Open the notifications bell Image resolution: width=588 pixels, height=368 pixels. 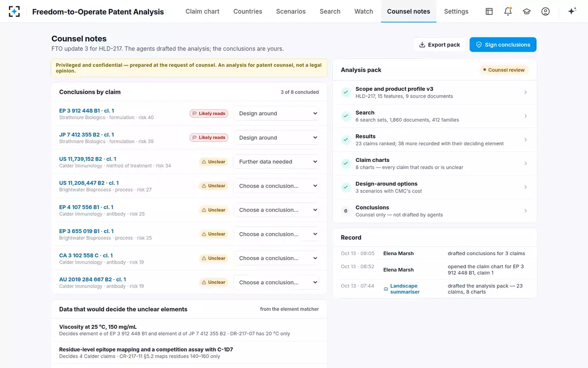point(508,11)
